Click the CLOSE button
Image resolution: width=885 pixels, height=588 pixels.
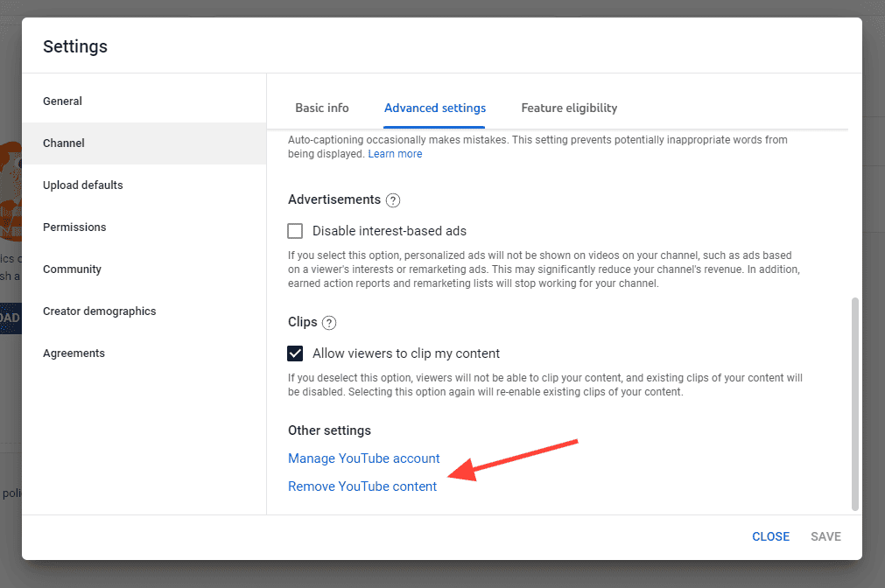pyautogui.click(x=770, y=536)
